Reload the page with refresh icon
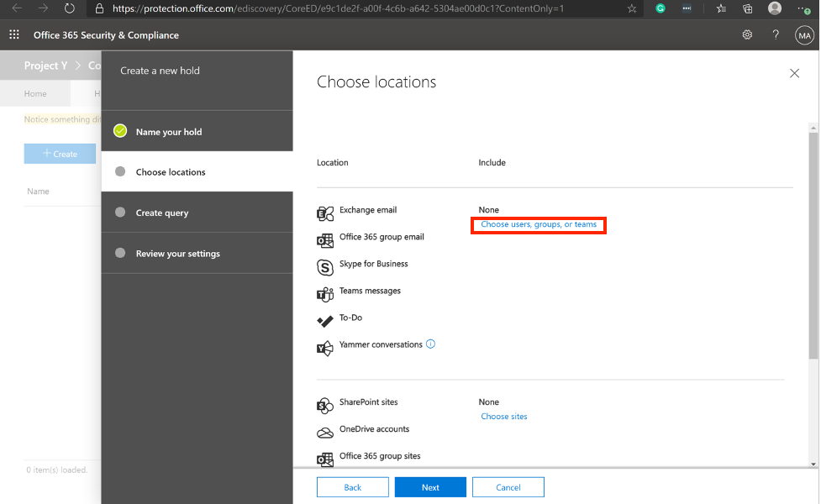 (x=69, y=8)
